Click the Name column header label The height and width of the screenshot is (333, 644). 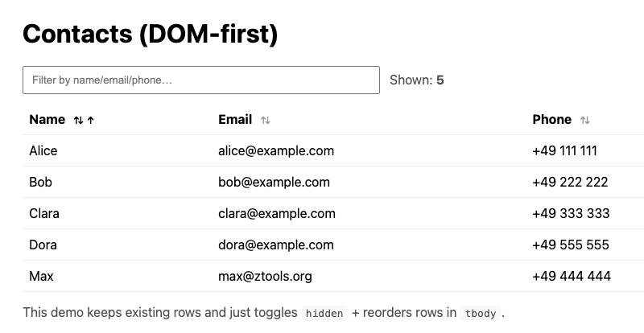pyautogui.click(x=47, y=119)
